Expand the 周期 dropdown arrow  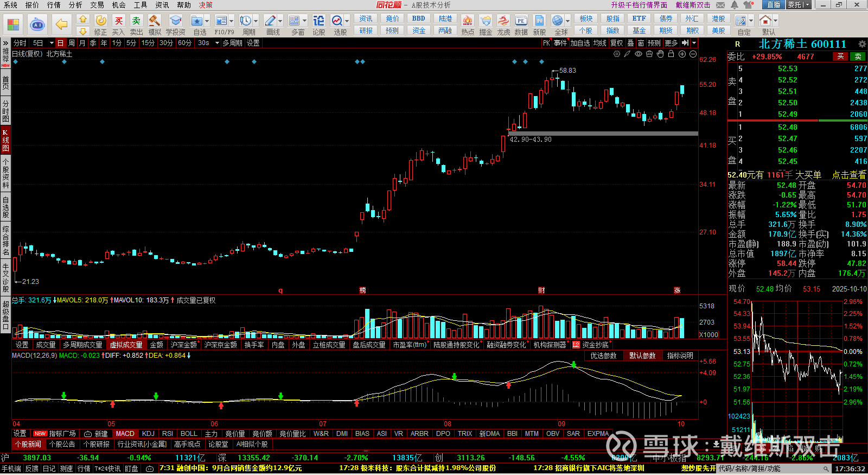(x=256, y=21)
